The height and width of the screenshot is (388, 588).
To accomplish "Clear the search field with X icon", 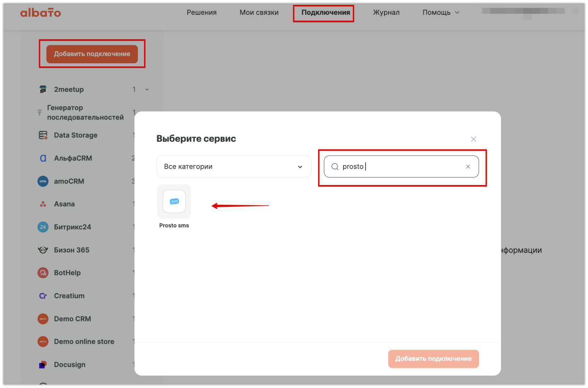I will coord(468,167).
